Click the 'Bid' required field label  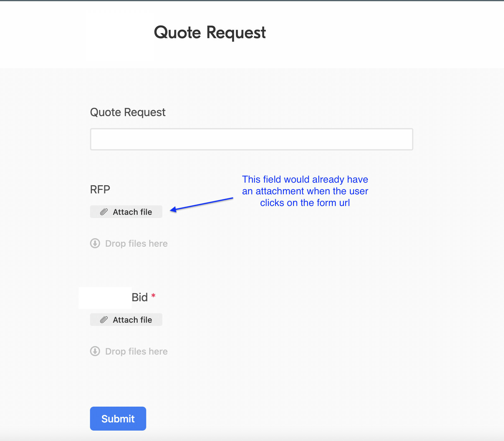pyautogui.click(x=140, y=297)
